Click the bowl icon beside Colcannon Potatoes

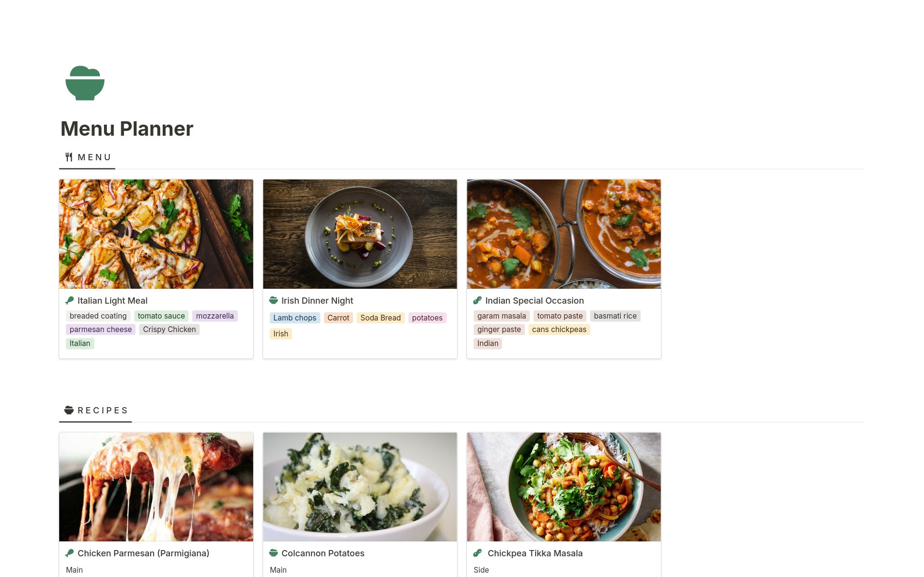pos(273,553)
